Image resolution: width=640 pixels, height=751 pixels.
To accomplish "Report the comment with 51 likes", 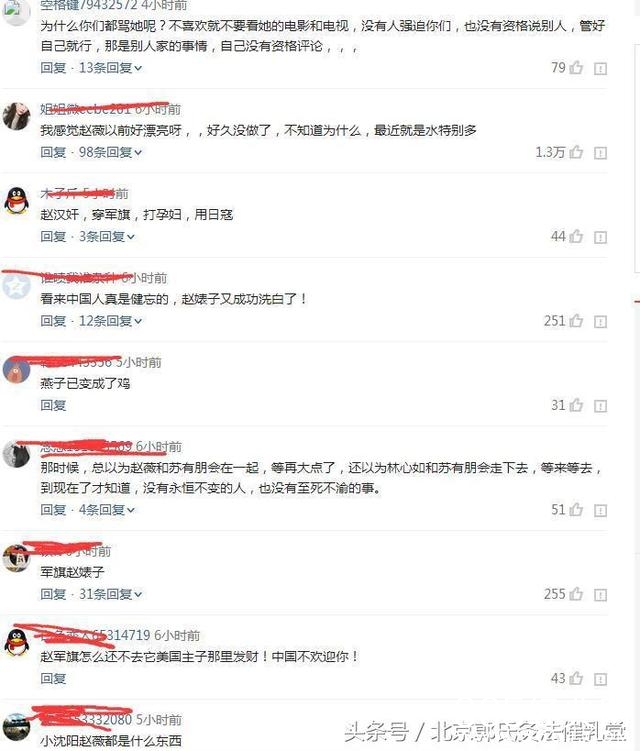I will coord(600,511).
